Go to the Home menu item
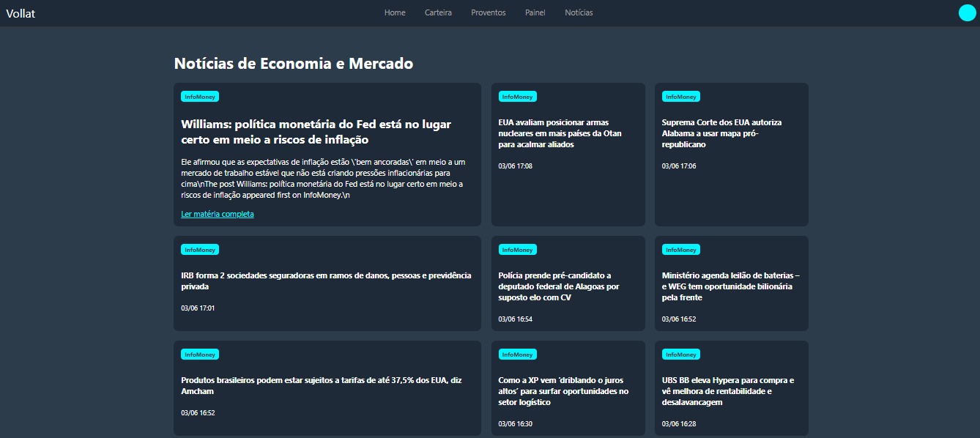 click(x=395, y=12)
